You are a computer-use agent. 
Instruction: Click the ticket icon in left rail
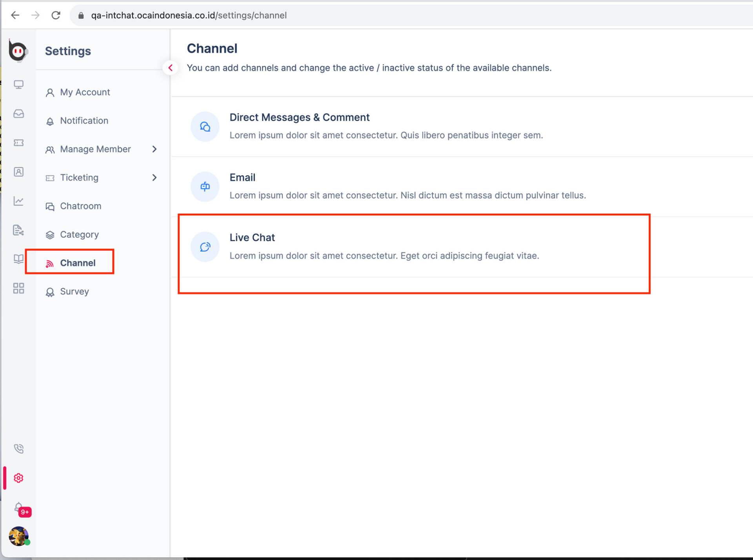(x=18, y=143)
